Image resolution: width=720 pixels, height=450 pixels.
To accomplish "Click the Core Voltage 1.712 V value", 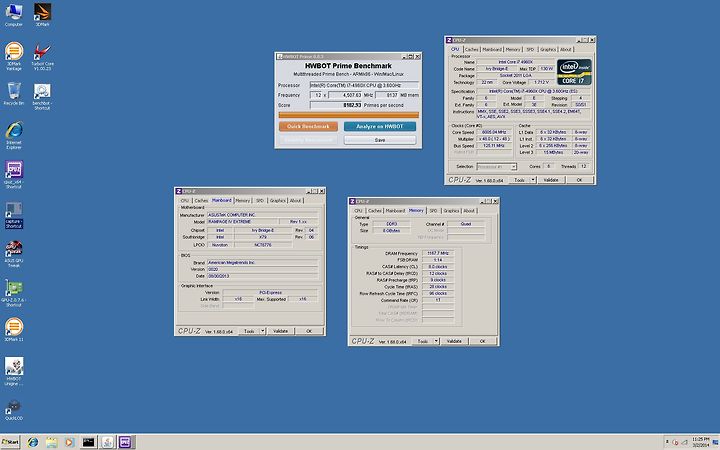I will pyautogui.click(x=541, y=82).
